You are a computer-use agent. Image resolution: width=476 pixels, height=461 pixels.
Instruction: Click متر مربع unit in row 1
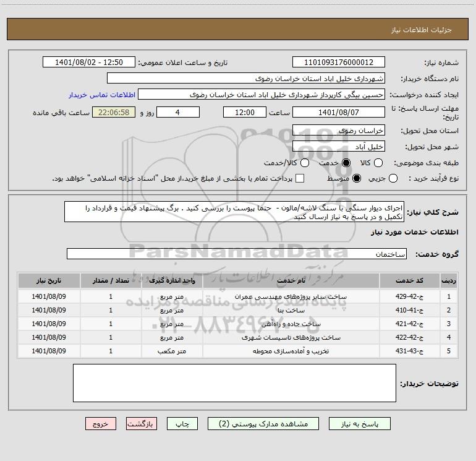(172, 296)
